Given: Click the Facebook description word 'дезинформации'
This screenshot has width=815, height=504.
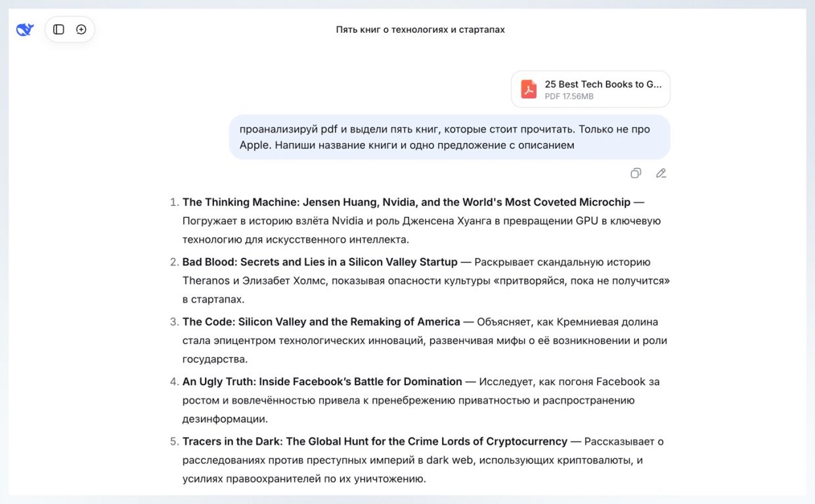Looking at the screenshot, I should 225,419.
